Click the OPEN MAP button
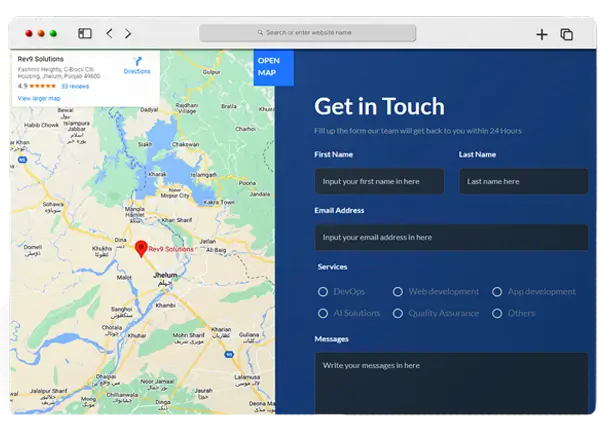This screenshot has height=425, width=609. (273, 67)
